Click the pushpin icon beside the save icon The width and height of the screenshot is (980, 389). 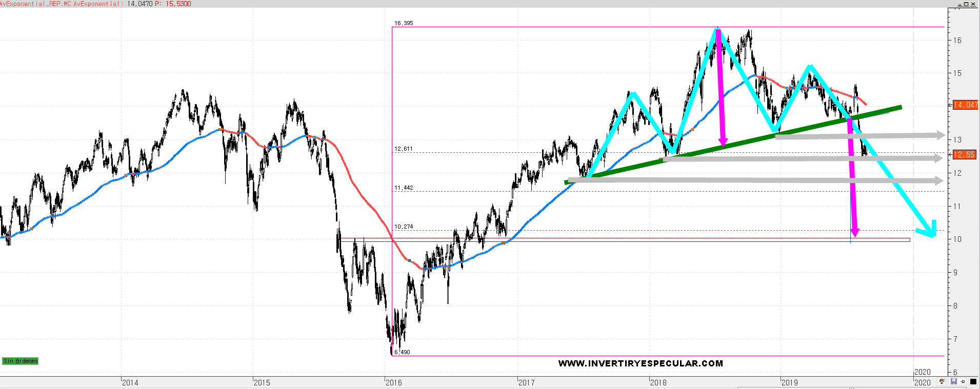pyautogui.click(x=963, y=382)
